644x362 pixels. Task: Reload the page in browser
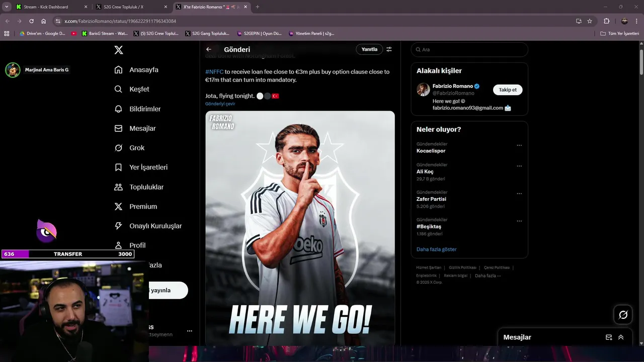[31, 21]
